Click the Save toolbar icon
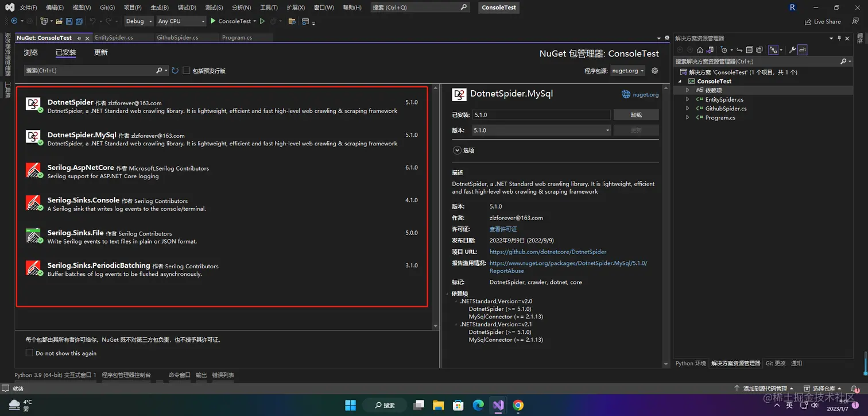This screenshot has width=868, height=416. (x=69, y=21)
